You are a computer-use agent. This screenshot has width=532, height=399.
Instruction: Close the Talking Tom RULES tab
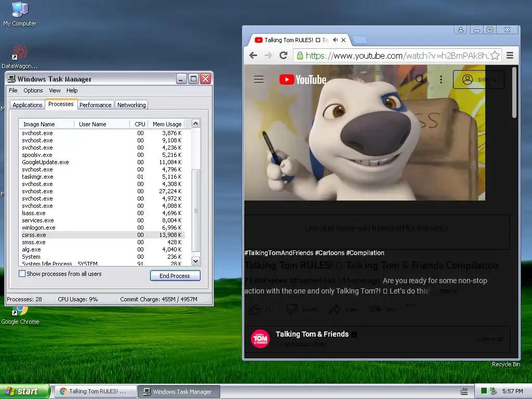coord(343,40)
